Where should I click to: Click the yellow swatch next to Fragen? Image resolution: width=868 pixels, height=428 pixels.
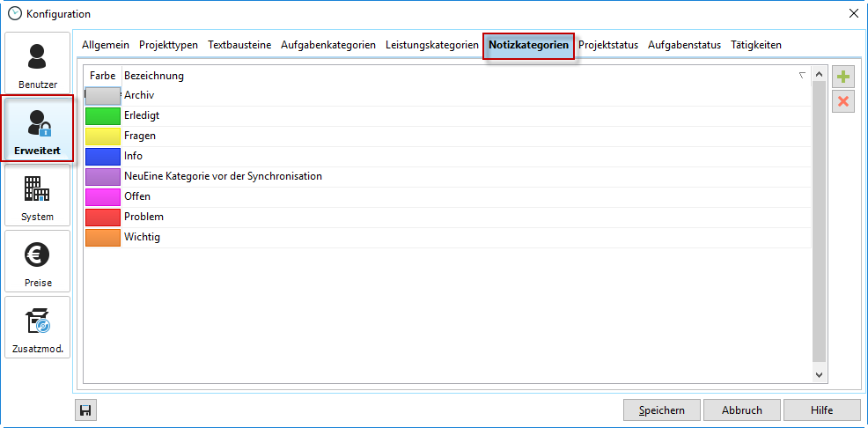103,136
